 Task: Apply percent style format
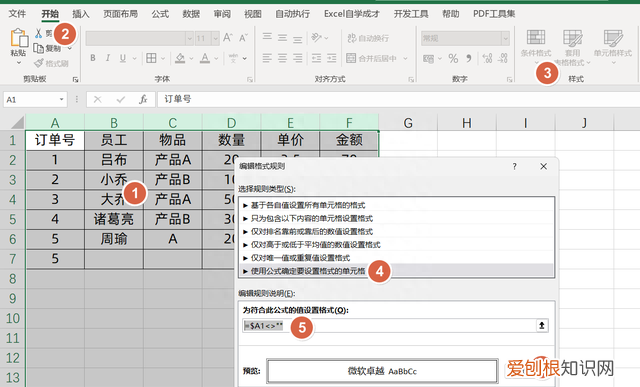453,58
